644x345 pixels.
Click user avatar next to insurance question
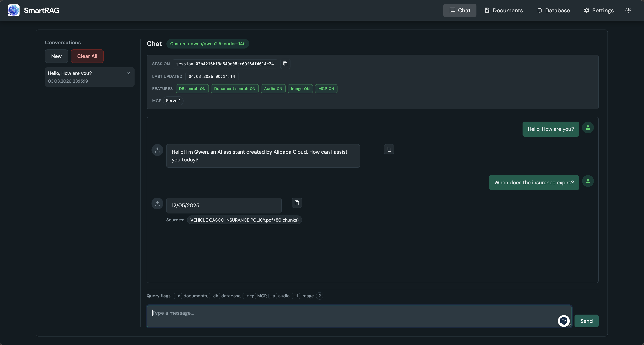coord(588,181)
